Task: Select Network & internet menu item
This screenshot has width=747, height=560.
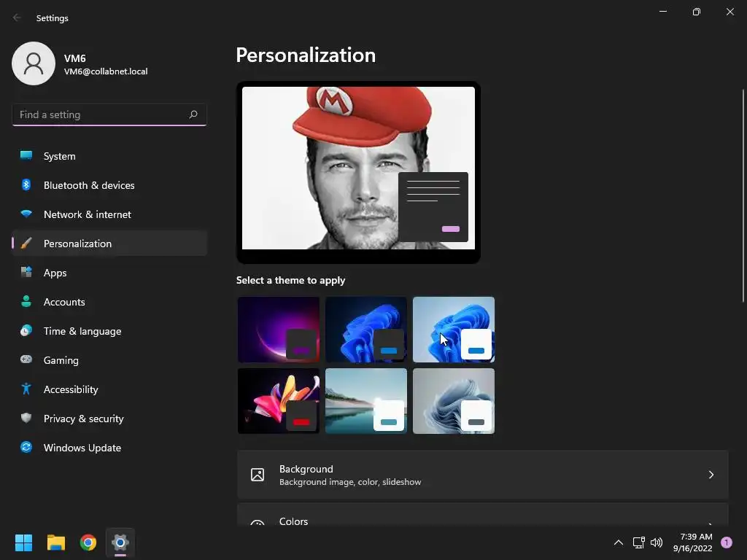Action: pyautogui.click(x=109, y=214)
